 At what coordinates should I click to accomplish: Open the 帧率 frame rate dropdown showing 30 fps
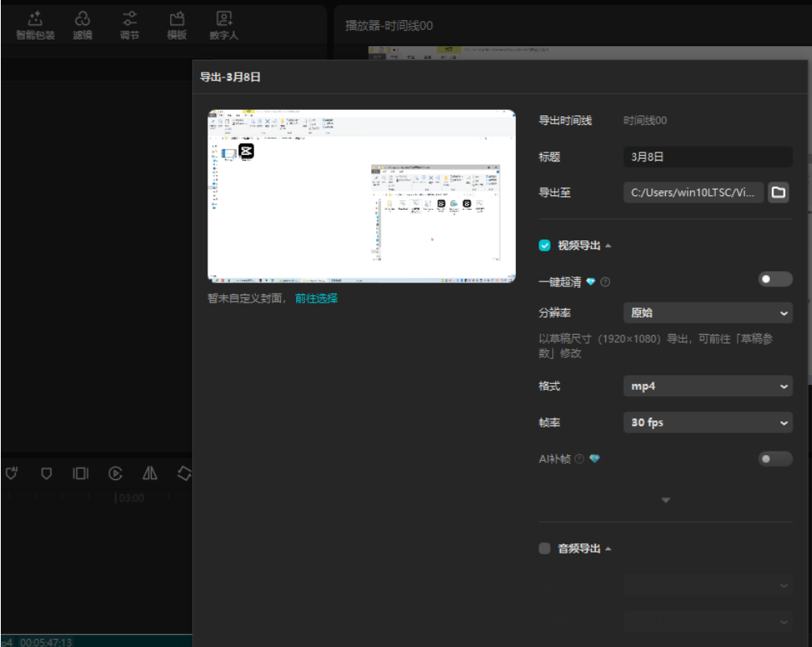(707, 423)
